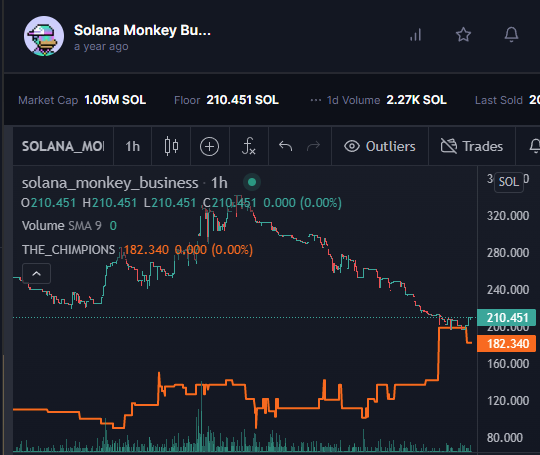Screen dimensions: 540x455
Task: Collapse the indicator legend with chevron
Action: tap(37, 274)
